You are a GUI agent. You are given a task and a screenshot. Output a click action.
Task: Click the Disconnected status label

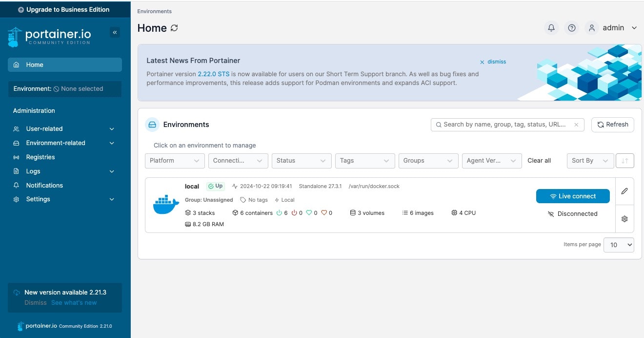coord(573,214)
